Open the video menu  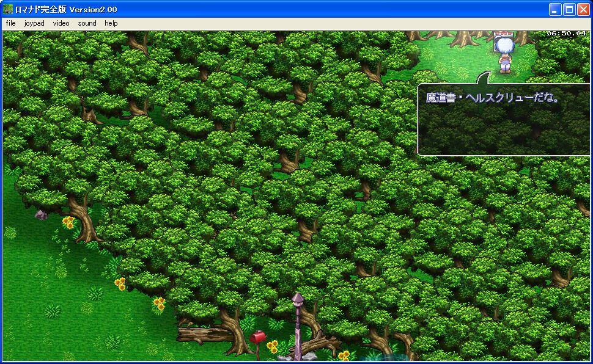tap(61, 23)
